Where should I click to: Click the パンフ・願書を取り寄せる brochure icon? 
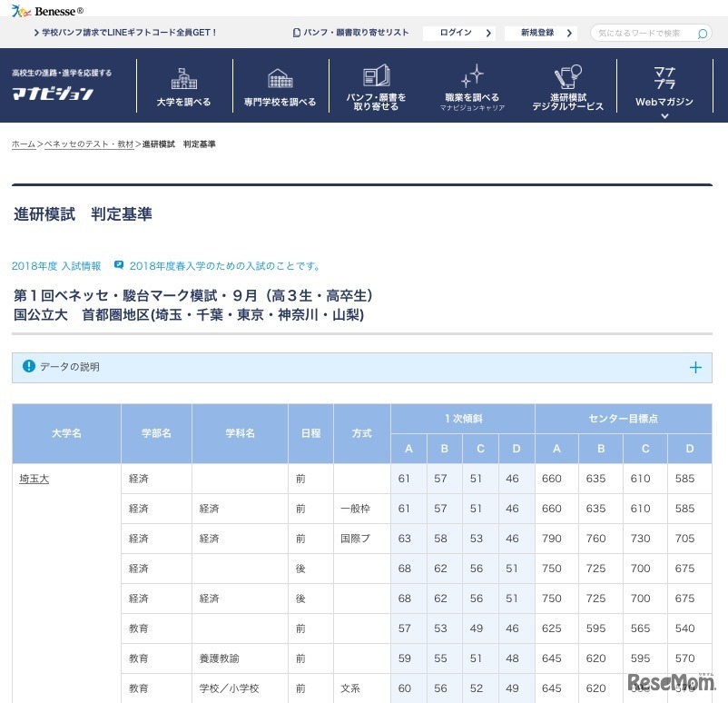(376, 77)
